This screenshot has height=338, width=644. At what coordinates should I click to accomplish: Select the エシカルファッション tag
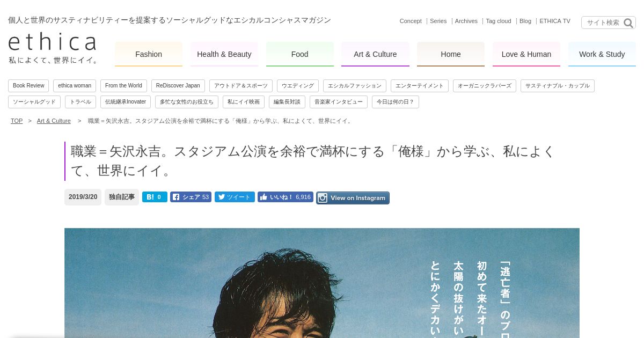355,86
